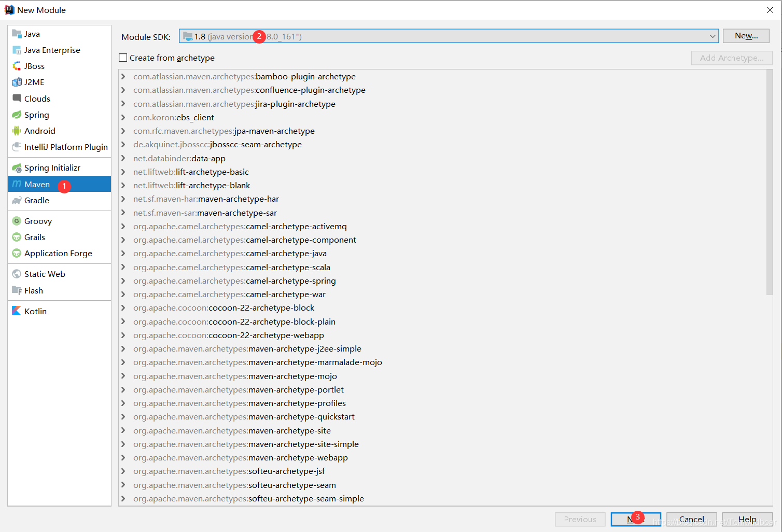Select maven-archetype-site-simple row
Viewport: 782px width, 532px height.
tap(442, 444)
